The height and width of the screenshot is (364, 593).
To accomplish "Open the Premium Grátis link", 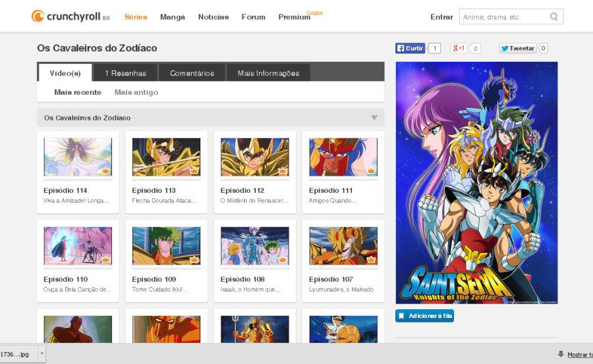I will coord(294,17).
